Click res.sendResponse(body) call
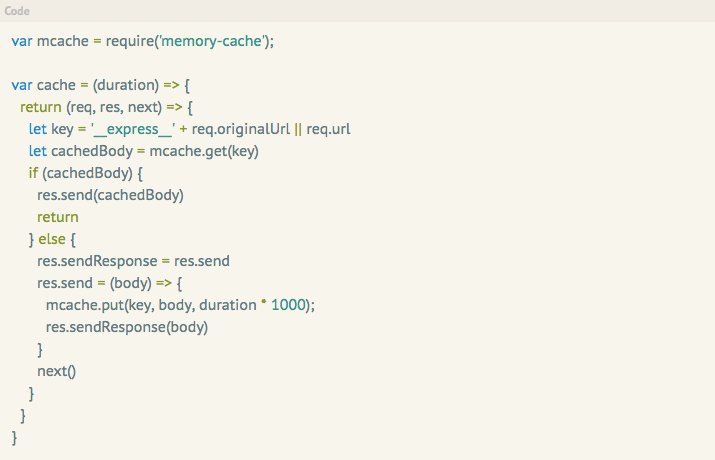The image size is (715, 460). click(127, 327)
